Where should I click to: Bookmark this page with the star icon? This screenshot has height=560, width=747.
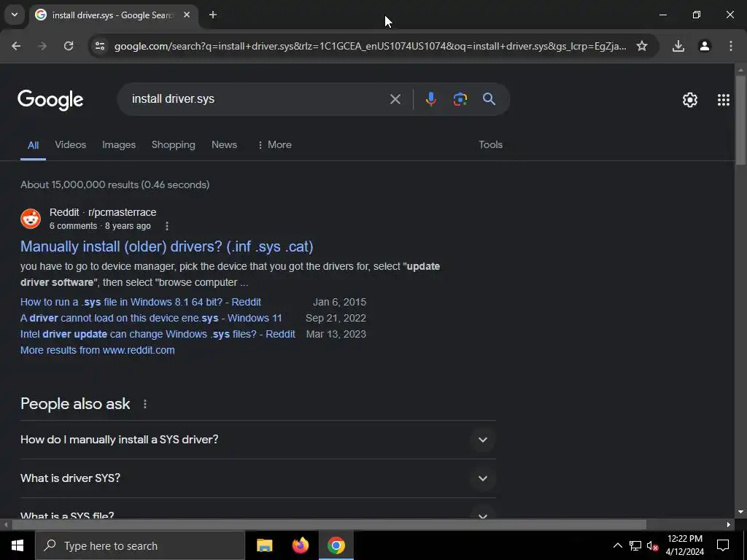pos(642,46)
